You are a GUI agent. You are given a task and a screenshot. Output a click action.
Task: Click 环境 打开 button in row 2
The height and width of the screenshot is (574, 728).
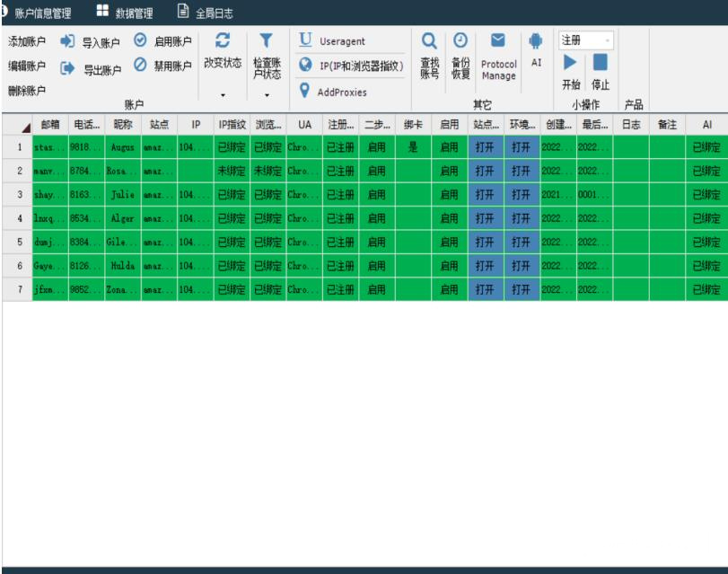(x=522, y=171)
